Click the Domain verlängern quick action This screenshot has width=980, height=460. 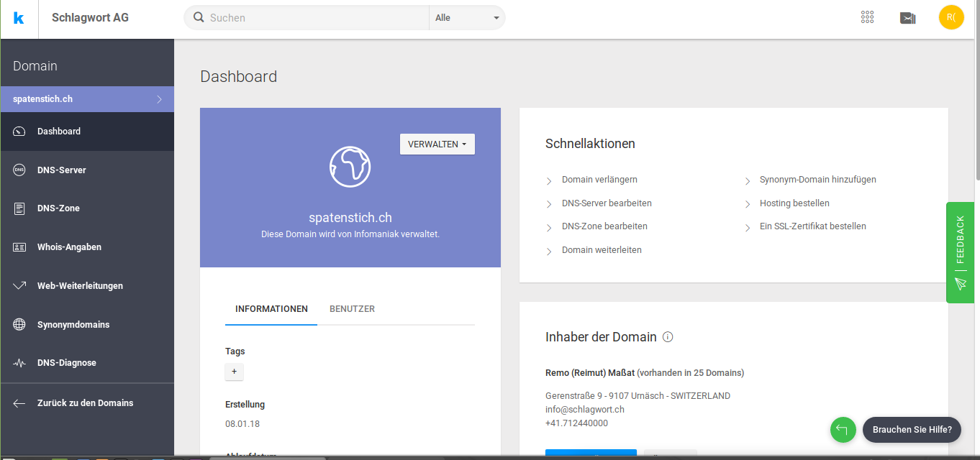599,180
